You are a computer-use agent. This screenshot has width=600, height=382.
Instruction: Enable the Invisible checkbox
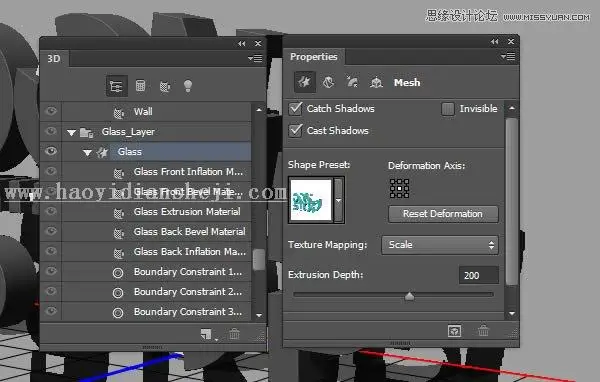(x=447, y=109)
